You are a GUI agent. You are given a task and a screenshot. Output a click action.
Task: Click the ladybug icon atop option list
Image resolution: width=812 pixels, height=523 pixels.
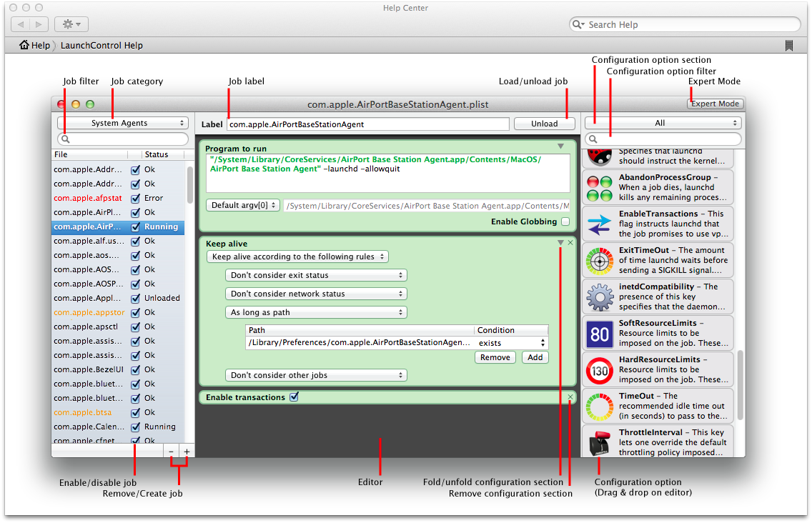point(599,156)
